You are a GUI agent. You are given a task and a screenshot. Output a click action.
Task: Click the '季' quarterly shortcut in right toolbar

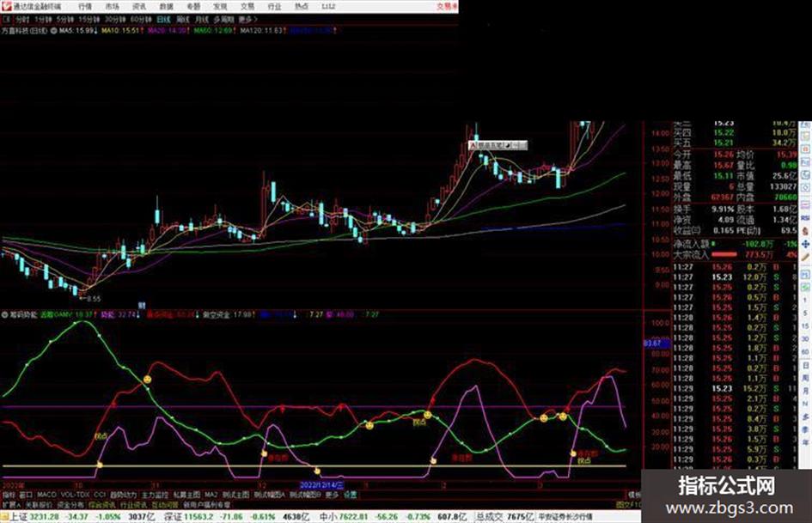click(805, 429)
